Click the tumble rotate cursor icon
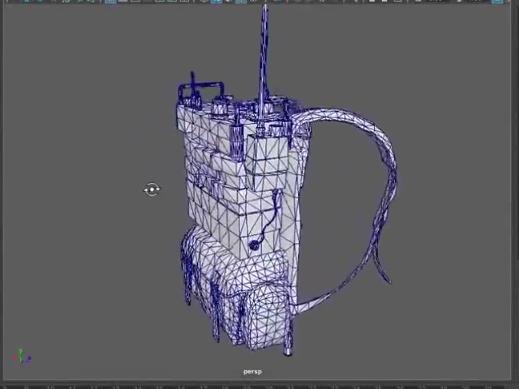Image resolution: width=519 pixels, height=389 pixels. pos(152,190)
